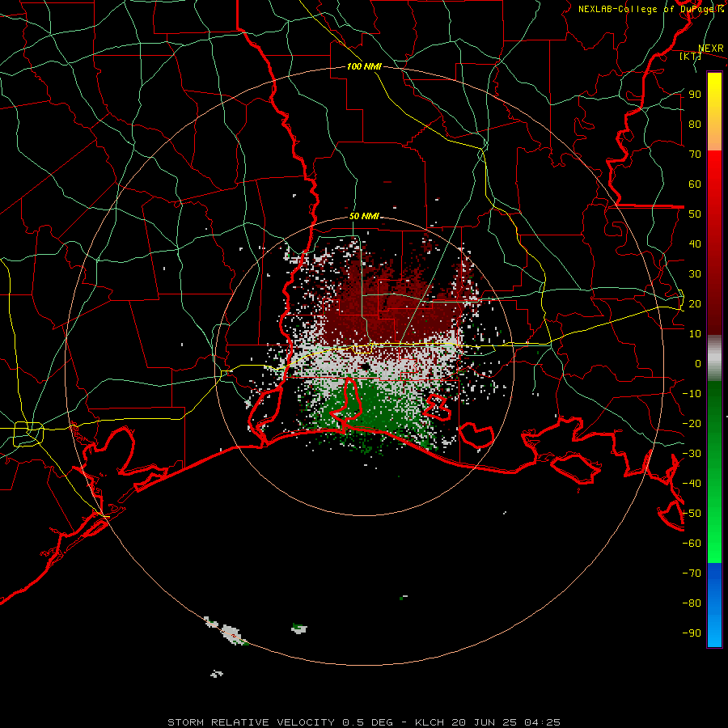Click the positive 80 scale value
The image size is (728, 728).
[695, 124]
